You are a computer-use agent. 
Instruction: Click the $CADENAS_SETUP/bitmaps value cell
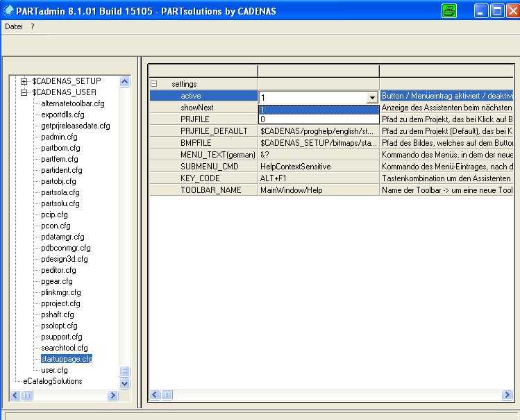(x=319, y=143)
